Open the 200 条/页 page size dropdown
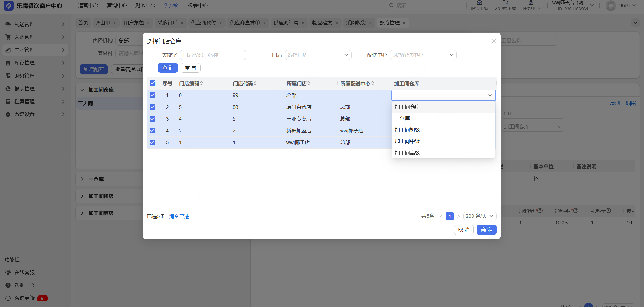This screenshot has height=307, width=644. tap(480, 216)
